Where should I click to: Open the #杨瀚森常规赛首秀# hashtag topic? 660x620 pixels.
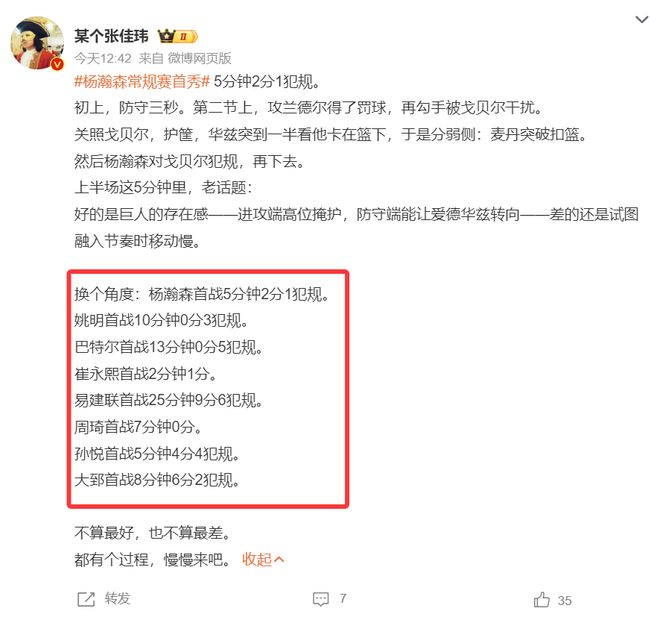(x=142, y=81)
